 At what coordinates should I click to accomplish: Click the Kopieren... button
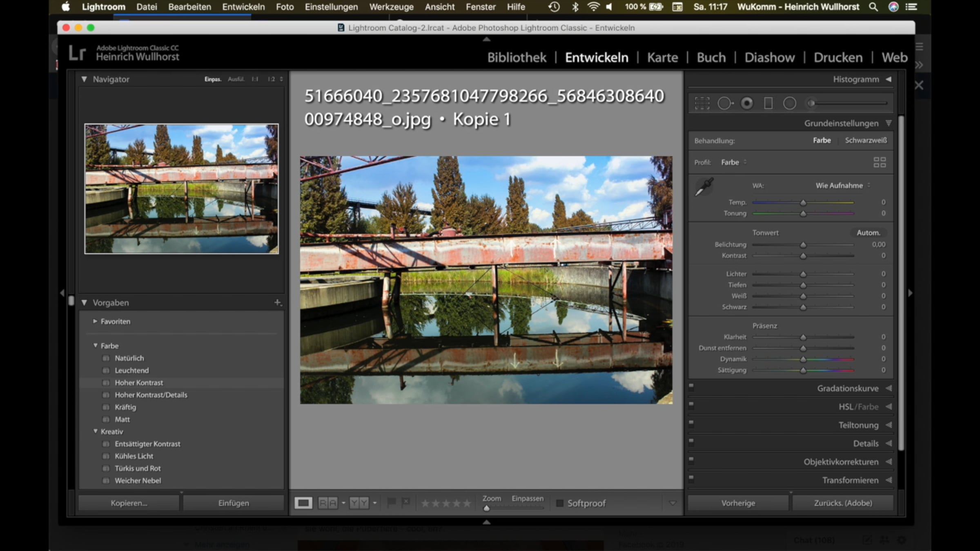129,503
